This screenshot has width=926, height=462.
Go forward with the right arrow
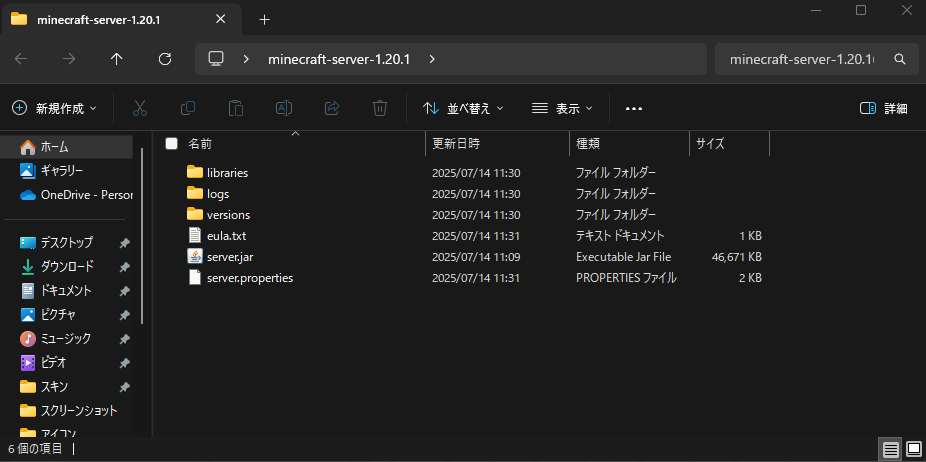tap(69, 58)
